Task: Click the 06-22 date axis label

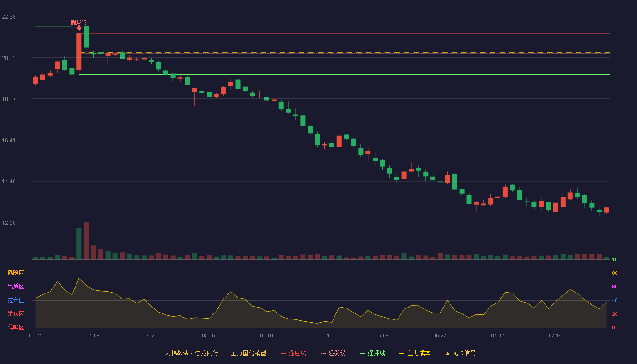Action: (x=440, y=335)
